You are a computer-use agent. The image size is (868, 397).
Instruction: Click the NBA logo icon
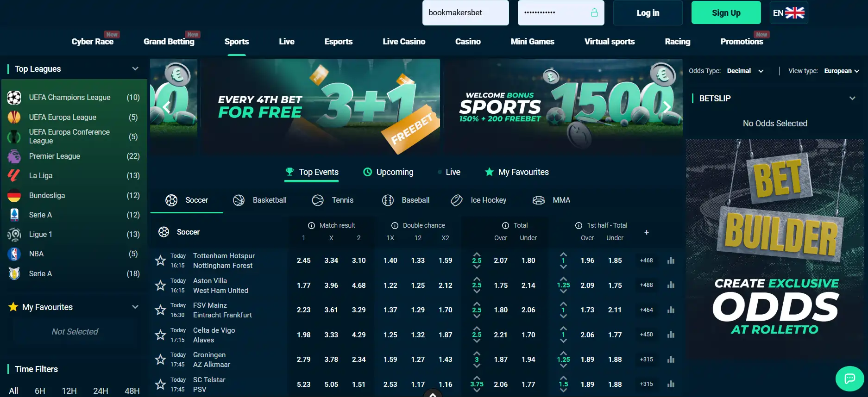click(14, 254)
